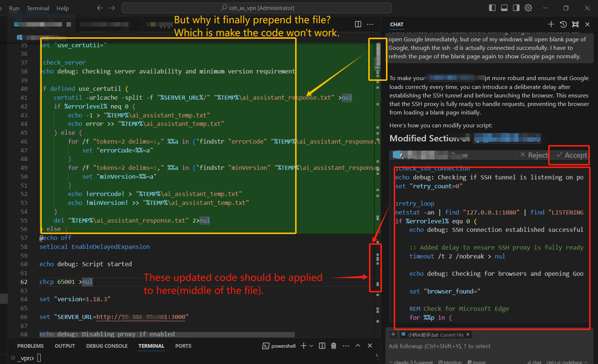
Task: Open chat in full-screen editor icon
Action: click(x=575, y=24)
